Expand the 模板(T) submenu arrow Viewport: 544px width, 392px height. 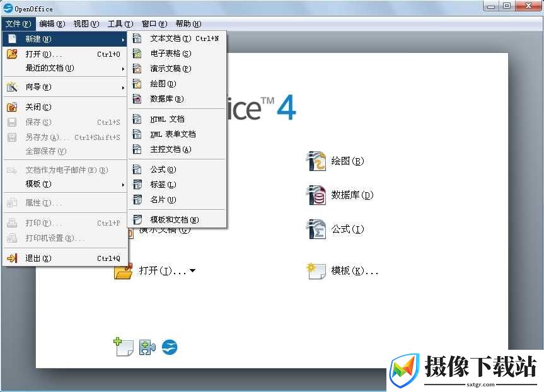pyautogui.click(x=123, y=185)
